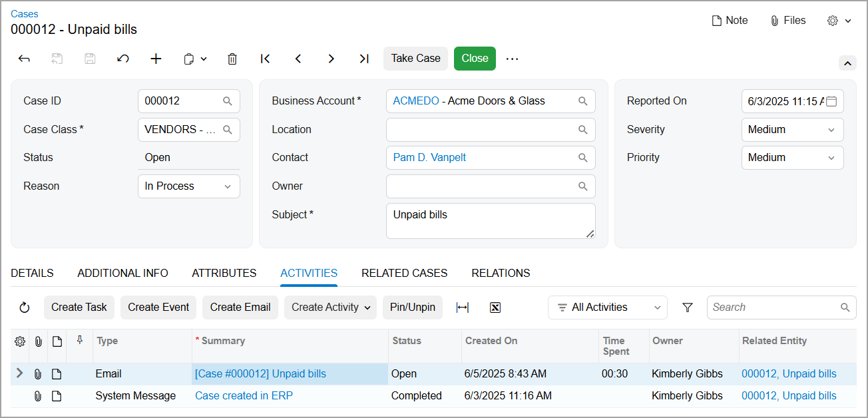Refresh the activities grid
The height and width of the screenshot is (418, 868).
coord(25,308)
